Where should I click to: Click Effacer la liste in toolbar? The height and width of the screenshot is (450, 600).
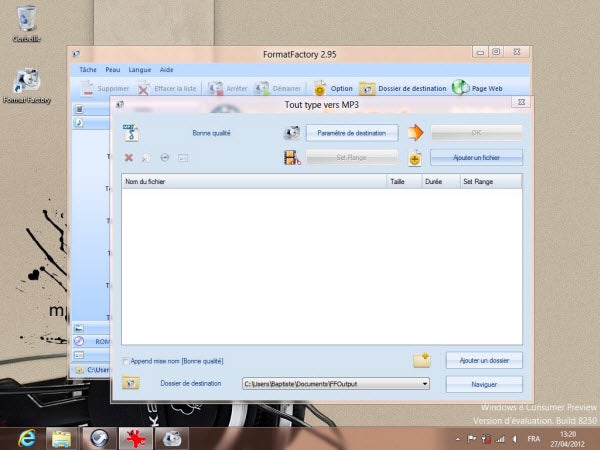tap(167, 88)
